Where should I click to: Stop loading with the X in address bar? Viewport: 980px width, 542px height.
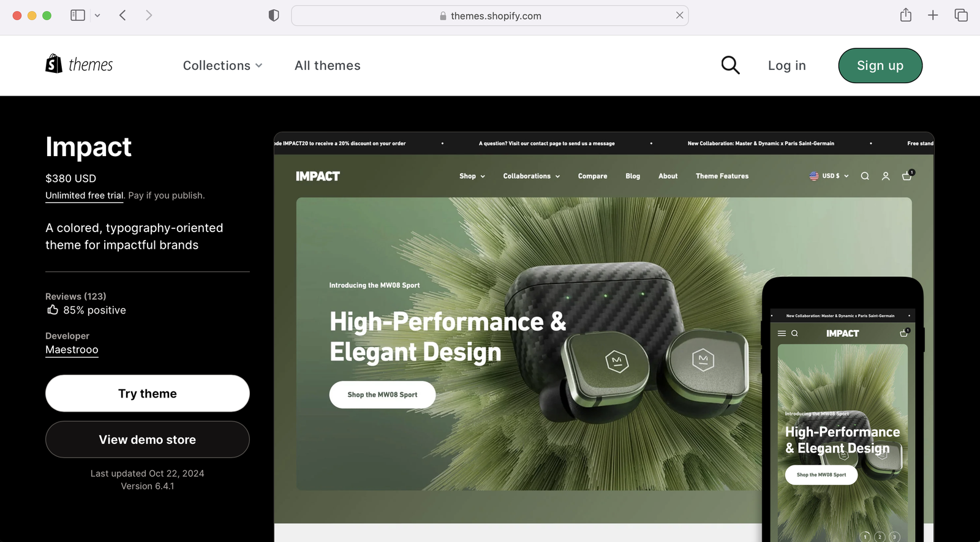(x=679, y=15)
